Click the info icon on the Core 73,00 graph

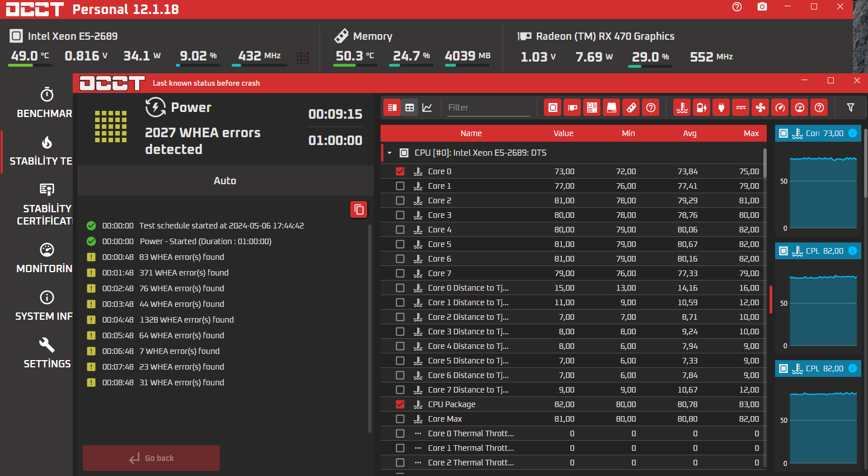coord(852,133)
